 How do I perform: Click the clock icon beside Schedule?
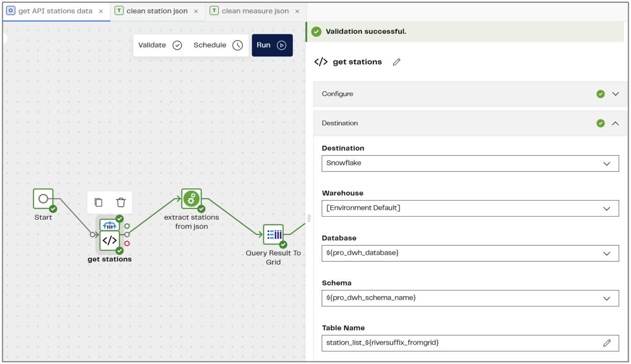[x=237, y=45]
